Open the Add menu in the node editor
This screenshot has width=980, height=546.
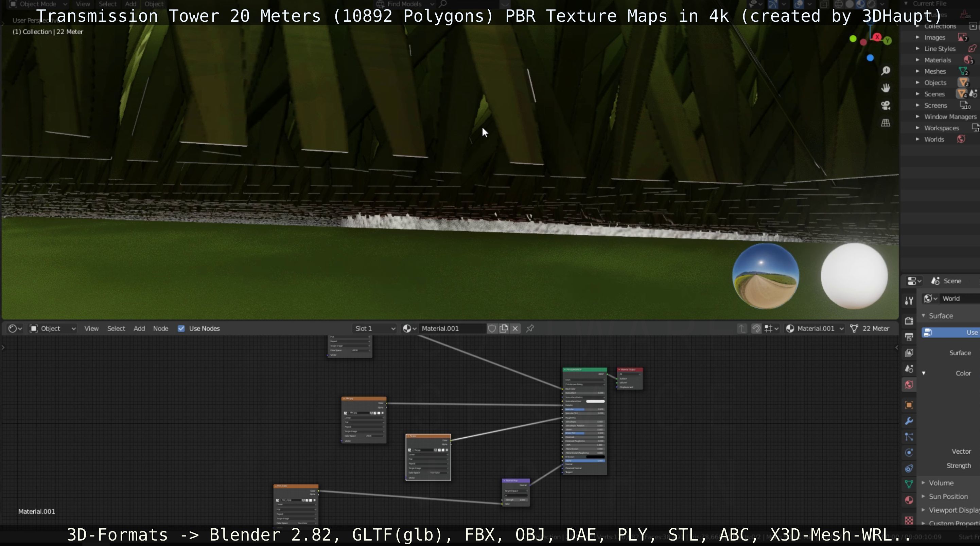pyautogui.click(x=139, y=328)
